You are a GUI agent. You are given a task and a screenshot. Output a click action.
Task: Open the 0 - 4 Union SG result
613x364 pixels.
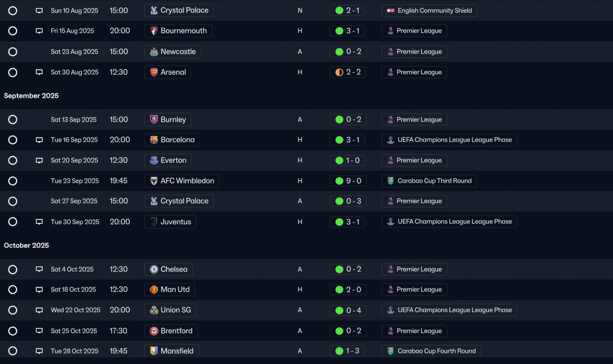348,310
